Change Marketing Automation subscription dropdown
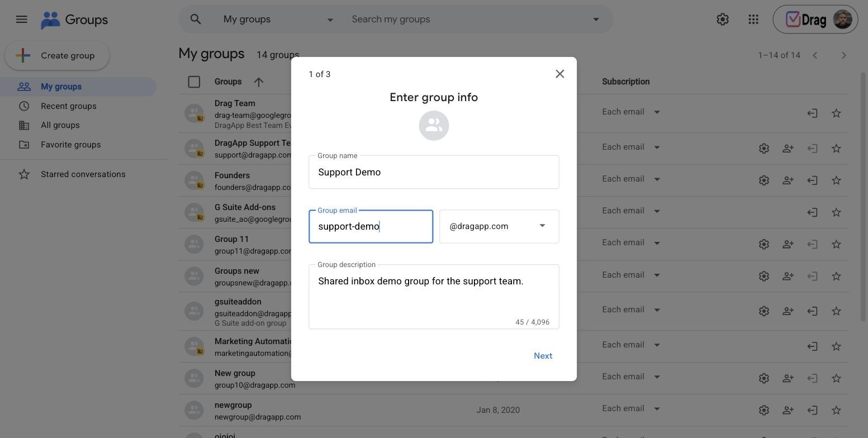868x438 pixels. pos(632,345)
